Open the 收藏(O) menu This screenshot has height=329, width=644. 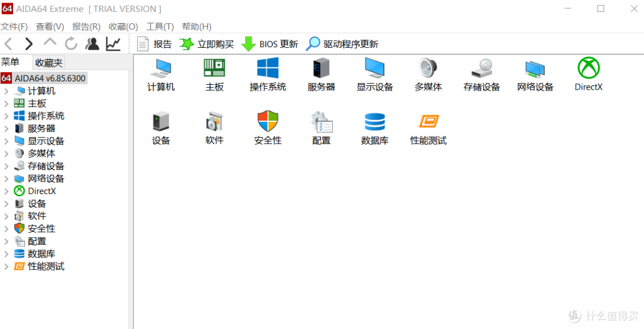[x=123, y=27]
